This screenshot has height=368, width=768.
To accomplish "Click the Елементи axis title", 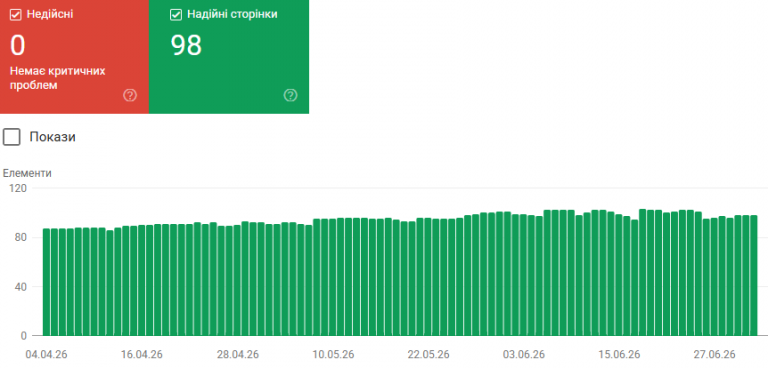I will pos(27,173).
